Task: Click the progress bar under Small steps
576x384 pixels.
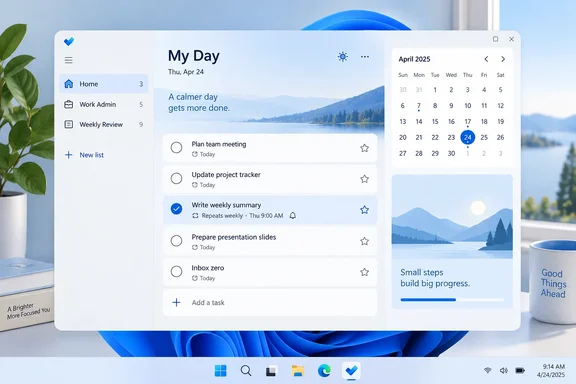Action: (x=452, y=300)
